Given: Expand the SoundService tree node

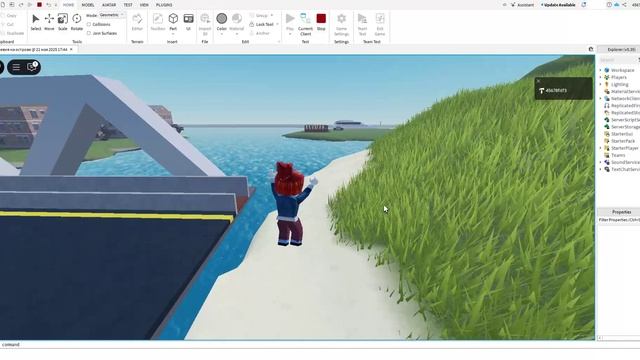Looking at the screenshot, I should tap(600, 162).
